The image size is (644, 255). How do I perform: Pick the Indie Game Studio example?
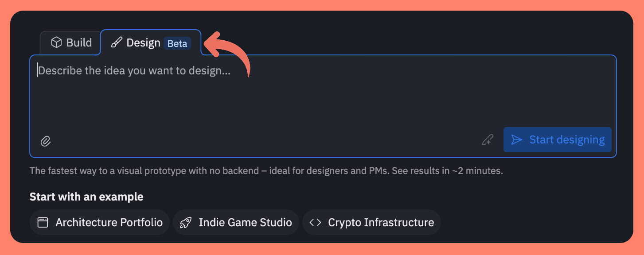pos(236,222)
